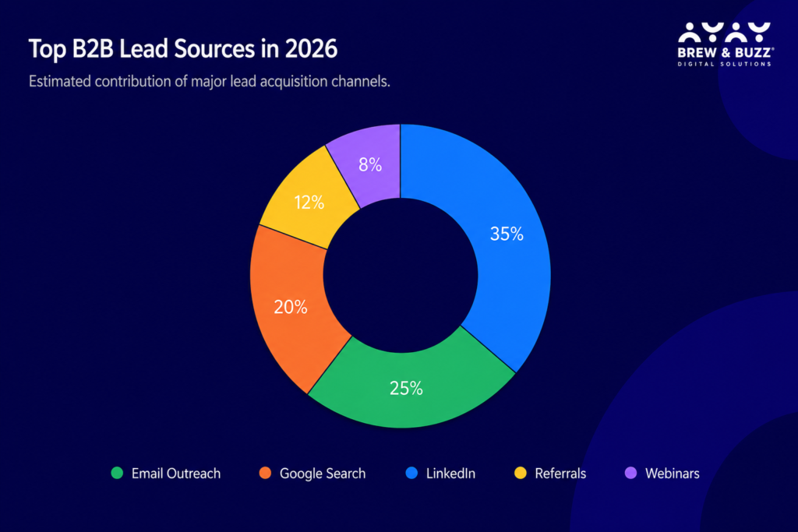Click the purple Webinars legend dot

point(630,473)
